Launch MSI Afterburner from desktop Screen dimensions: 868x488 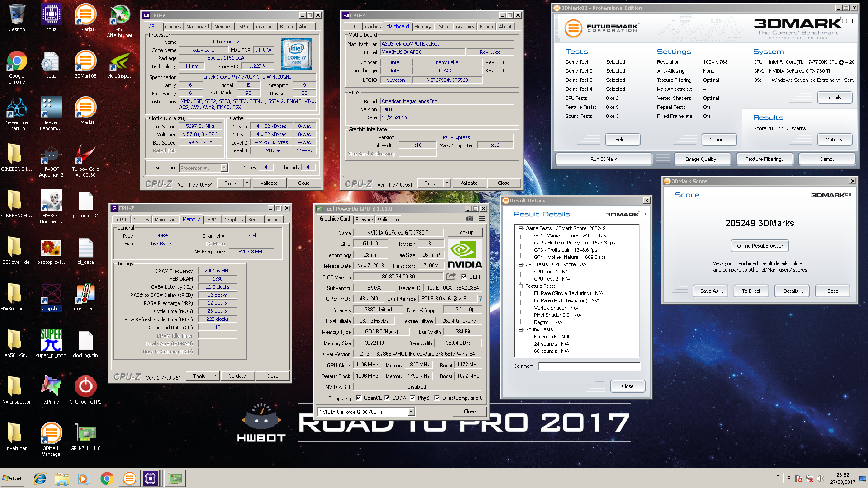pos(119,20)
